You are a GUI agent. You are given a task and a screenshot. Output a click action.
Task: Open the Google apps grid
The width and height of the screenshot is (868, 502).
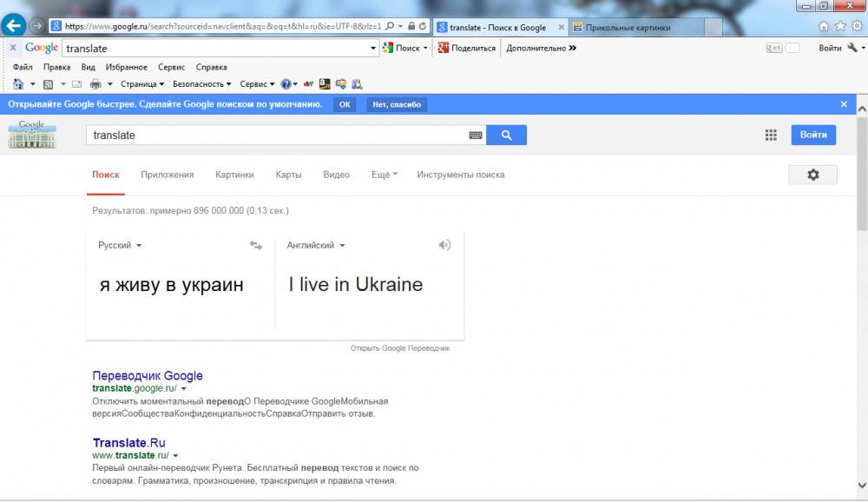(x=771, y=135)
